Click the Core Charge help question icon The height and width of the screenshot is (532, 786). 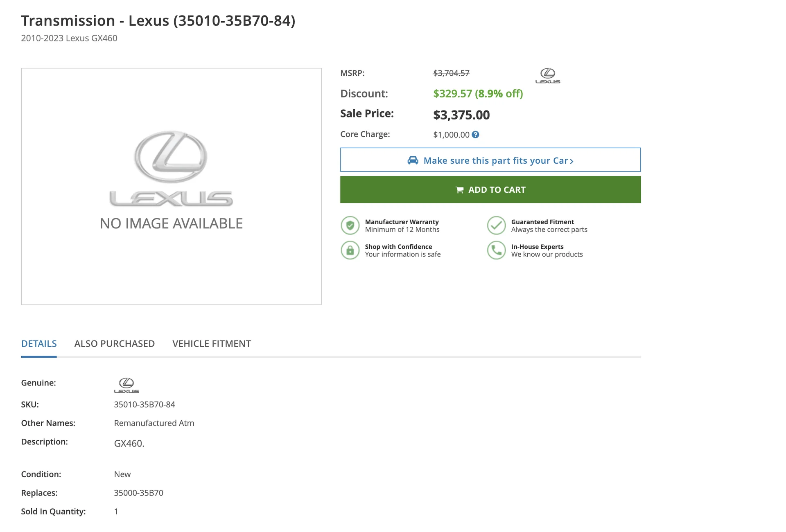tap(475, 135)
